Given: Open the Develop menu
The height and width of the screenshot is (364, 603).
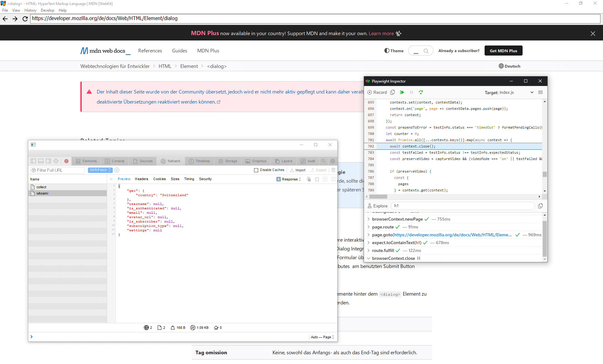Looking at the screenshot, I should point(47,10).
